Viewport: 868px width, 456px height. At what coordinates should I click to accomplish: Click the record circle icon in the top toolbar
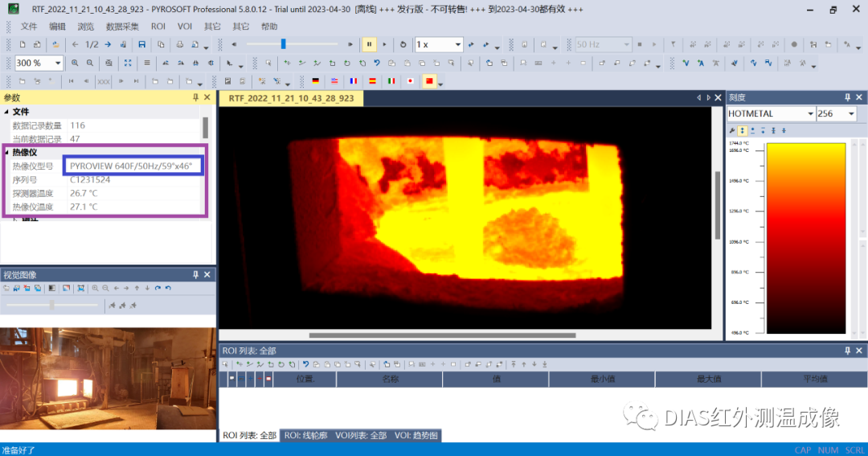(794, 44)
